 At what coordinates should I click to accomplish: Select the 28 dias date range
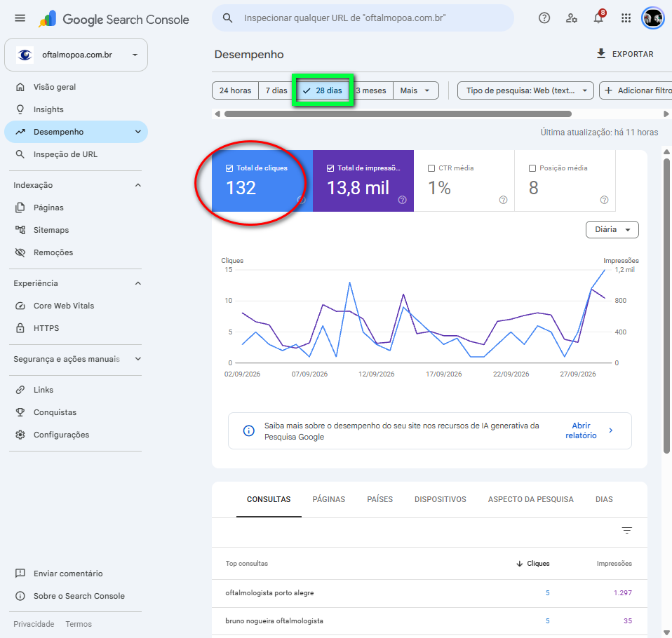tap(323, 90)
